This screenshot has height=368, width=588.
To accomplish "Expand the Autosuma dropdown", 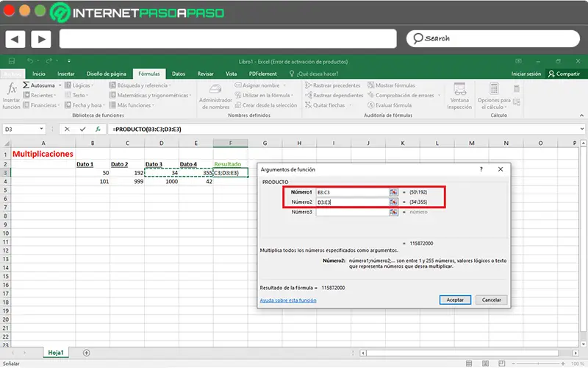I will click(60, 85).
